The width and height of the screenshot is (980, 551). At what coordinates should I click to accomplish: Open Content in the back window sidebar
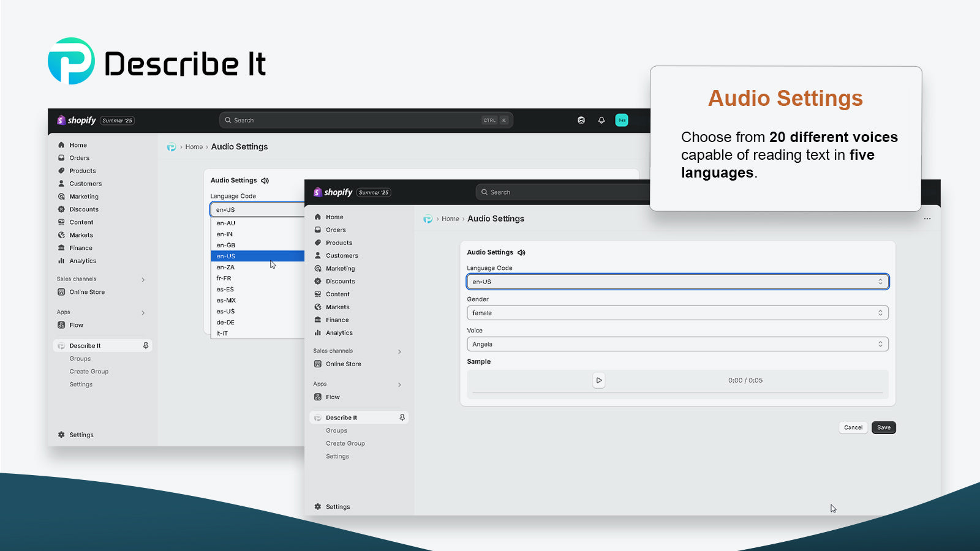(81, 222)
